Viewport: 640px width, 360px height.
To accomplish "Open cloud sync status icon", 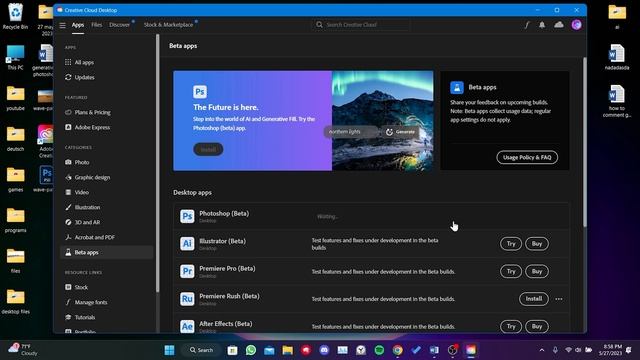I will (558, 25).
